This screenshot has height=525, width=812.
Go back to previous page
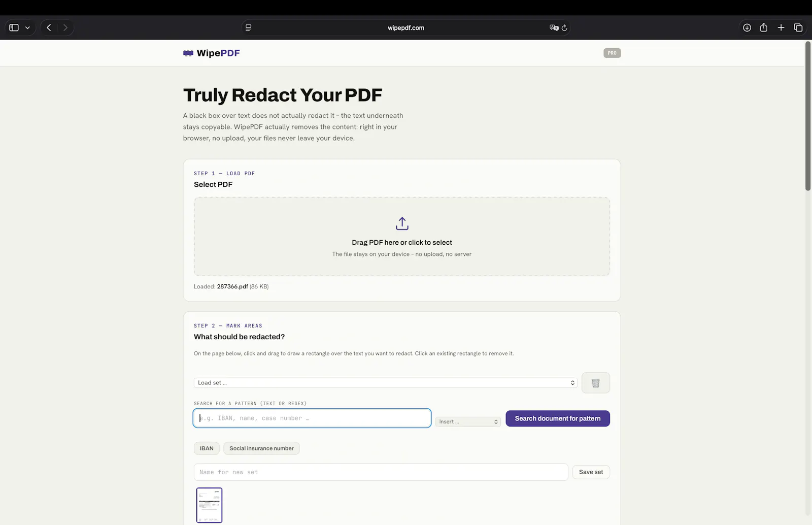pos(49,27)
